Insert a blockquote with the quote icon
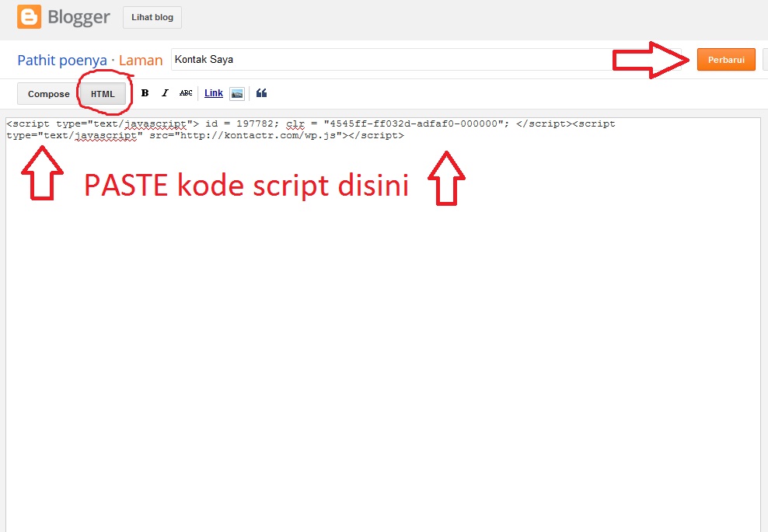This screenshot has height=532, width=768. pos(260,92)
